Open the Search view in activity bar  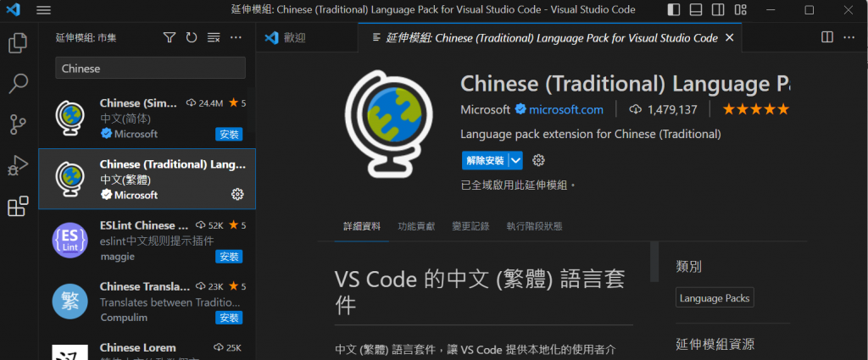coord(19,84)
